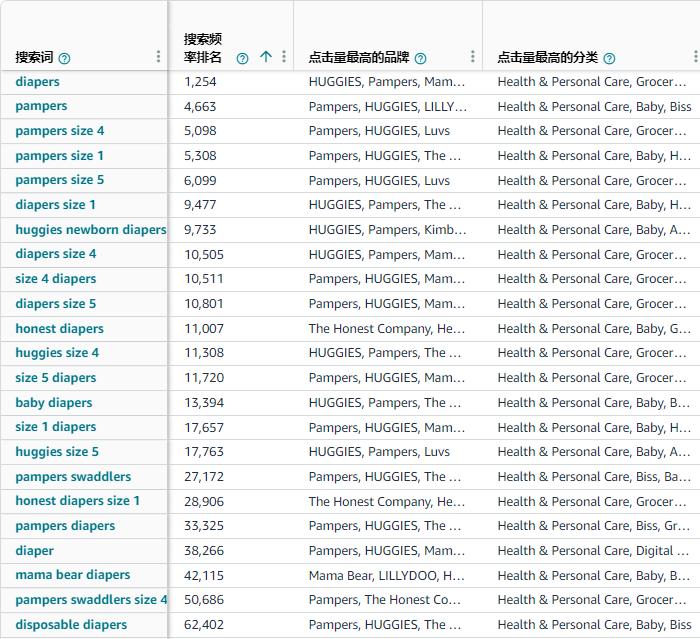This screenshot has height=639, width=700.
Task: Open the 'diaper' search term link
Action: click(34, 551)
